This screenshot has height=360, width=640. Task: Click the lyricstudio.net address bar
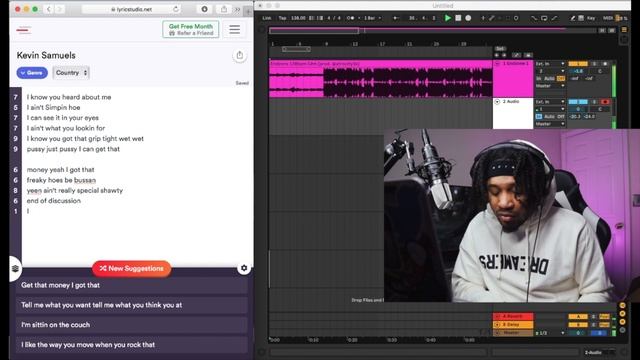click(131, 9)
